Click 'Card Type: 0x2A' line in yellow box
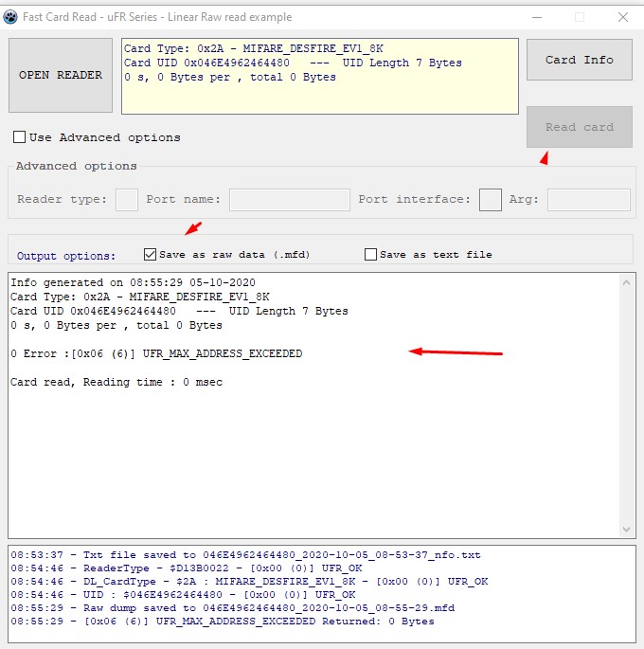Screen dimensions: 644x649 pyautogui.click(x=254, y=48)
